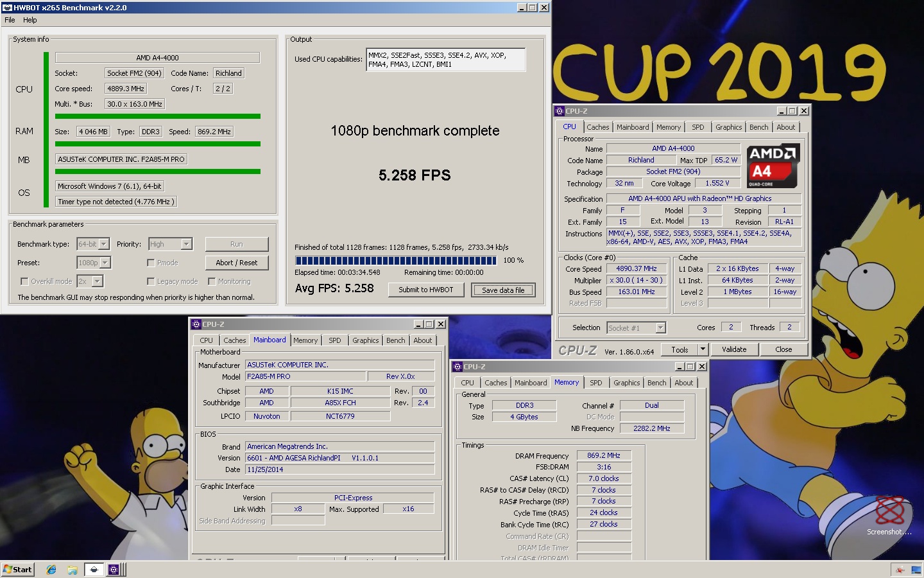Click the DRAM Frequency 869.2 MHz value

tap(604, 455)
